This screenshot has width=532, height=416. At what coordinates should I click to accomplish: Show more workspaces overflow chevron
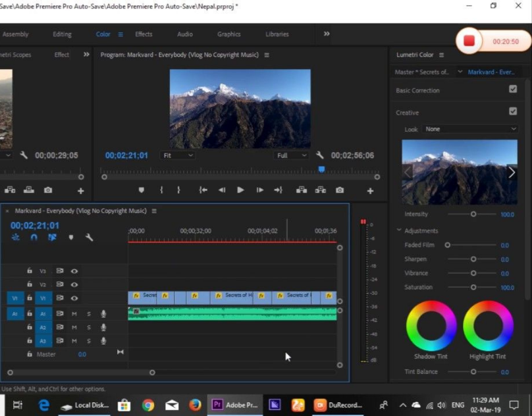(x=327, y=34)
